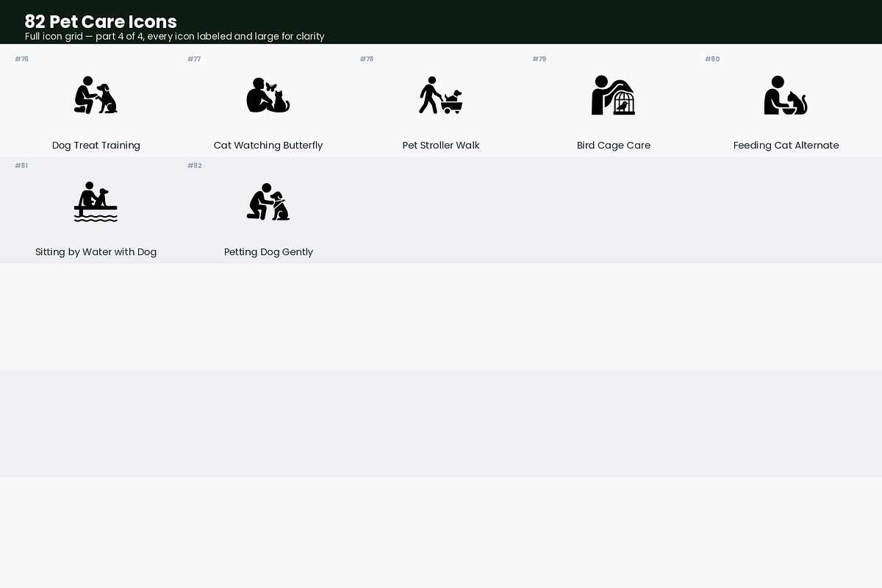Click the 'Petting Dog Gently' label
Viewport: 882px width, 588px height.
pyautogui.click(x=268, y=252)
